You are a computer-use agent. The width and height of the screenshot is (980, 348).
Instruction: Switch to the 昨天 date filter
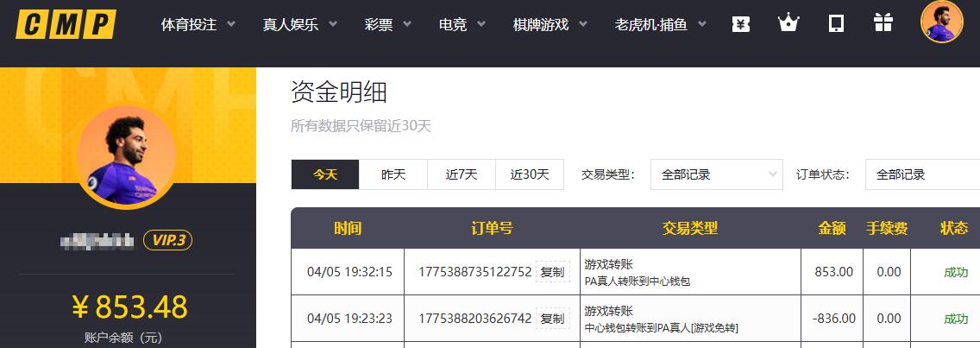click(393, 174)
